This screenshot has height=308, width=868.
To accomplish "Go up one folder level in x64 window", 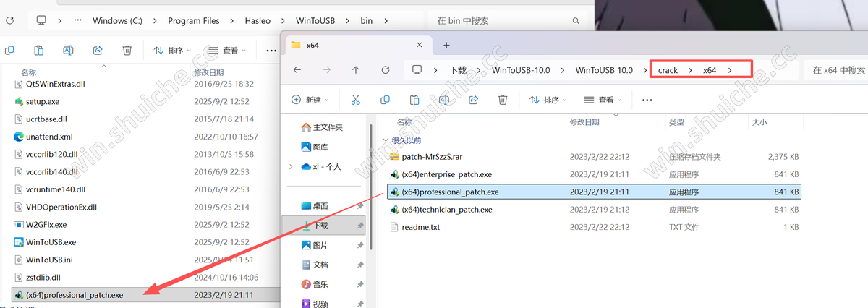I will (x=355, y=70).
